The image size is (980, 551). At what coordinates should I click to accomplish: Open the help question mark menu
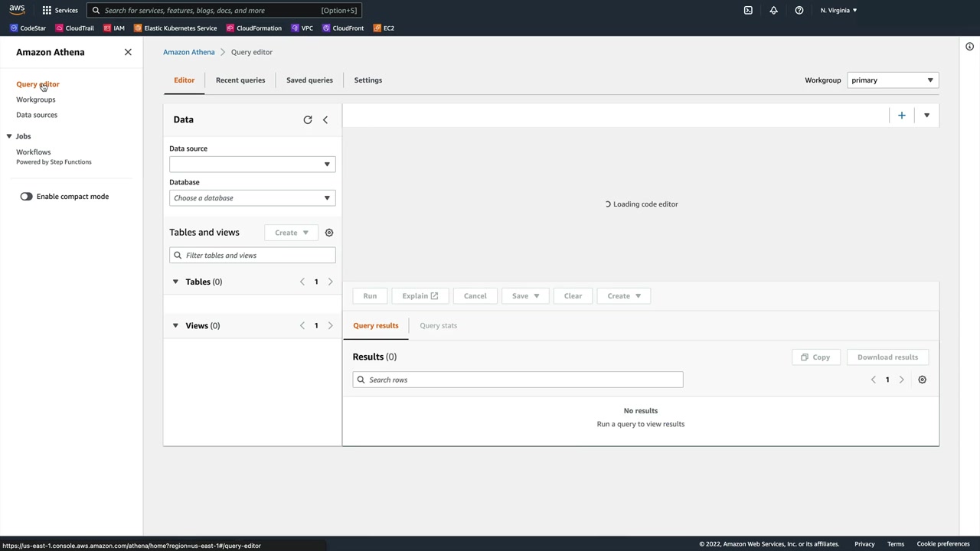pos(799,10)
